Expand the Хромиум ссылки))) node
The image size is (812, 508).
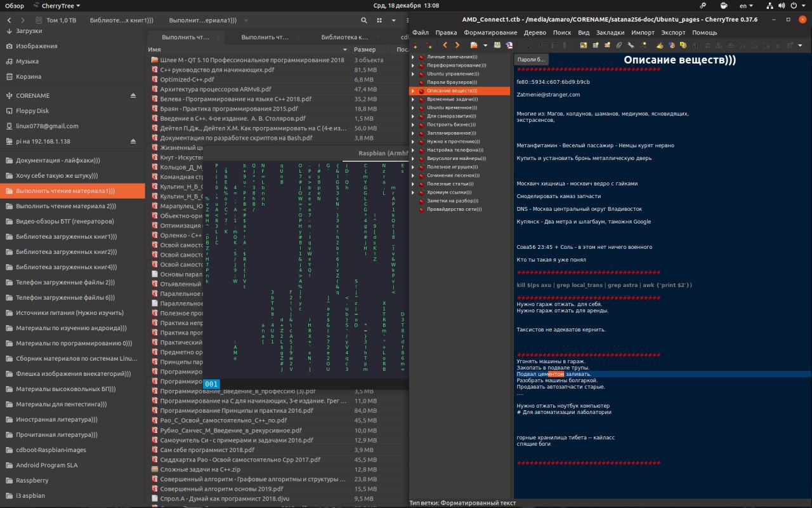coord(413,192)
